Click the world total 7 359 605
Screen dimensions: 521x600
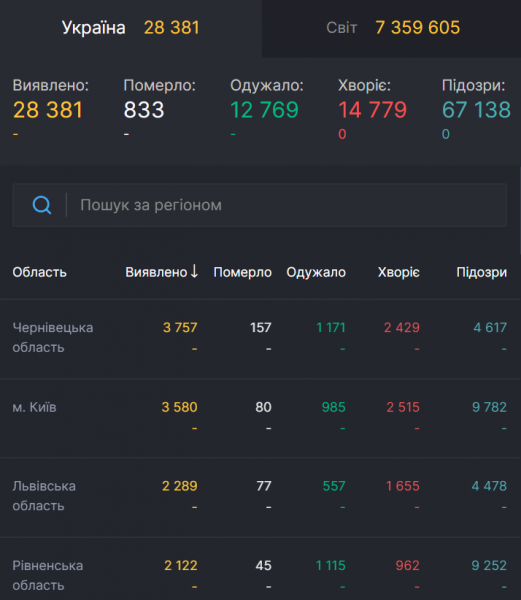(x=418, y=28)
